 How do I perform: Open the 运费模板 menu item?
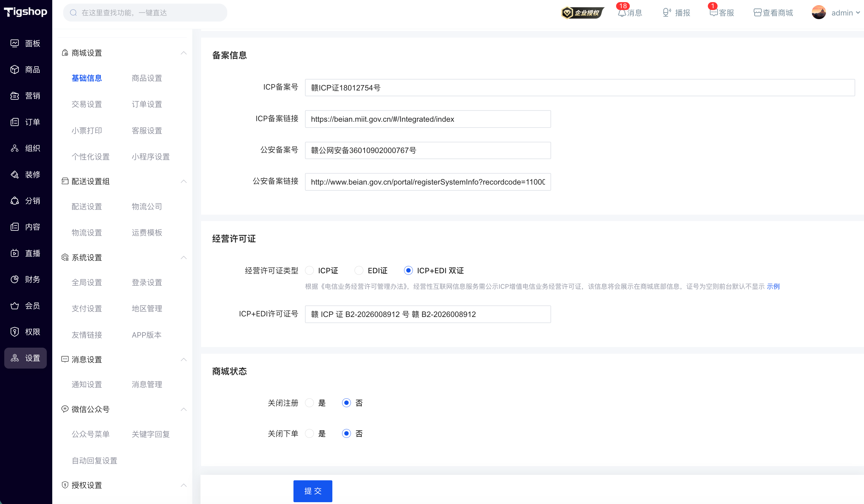(147, 233)
